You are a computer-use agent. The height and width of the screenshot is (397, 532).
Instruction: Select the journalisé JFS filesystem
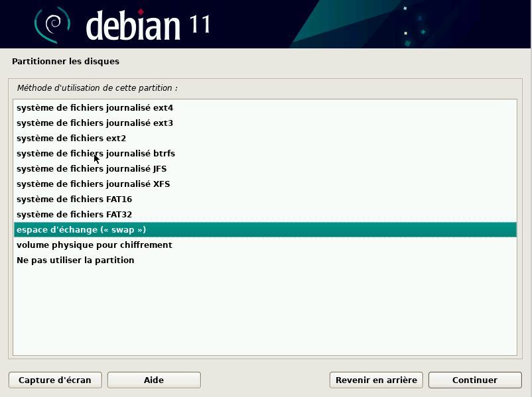coord(92,168)
